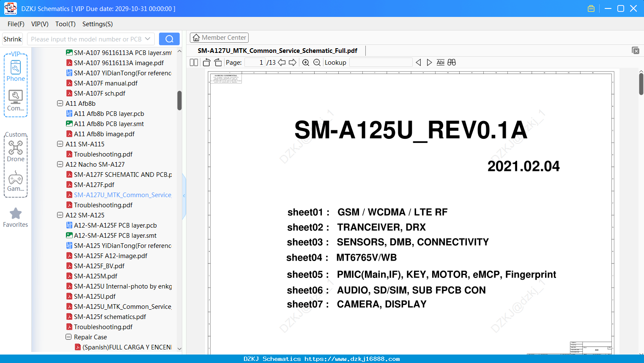The width and height of the screenshot is (644, 363).
Task: Open A12-SM-A125F PCB layer.smt
Action: (x=111, y=235)
